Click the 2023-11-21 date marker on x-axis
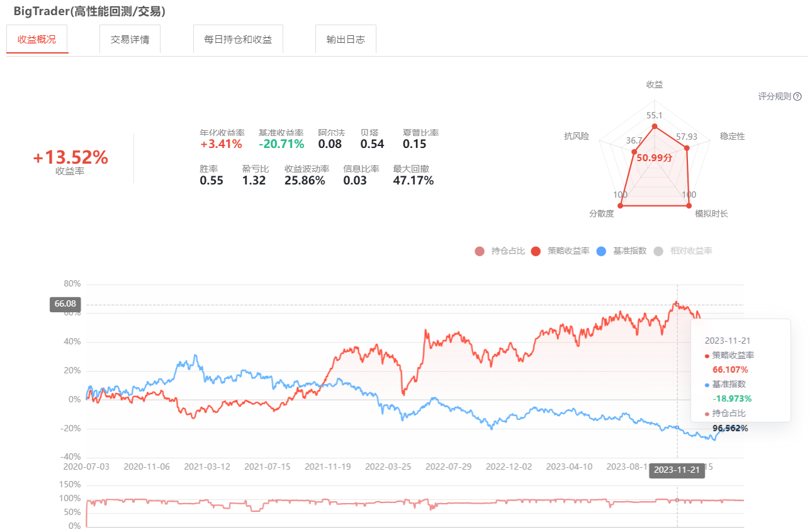 pos(677,470)
